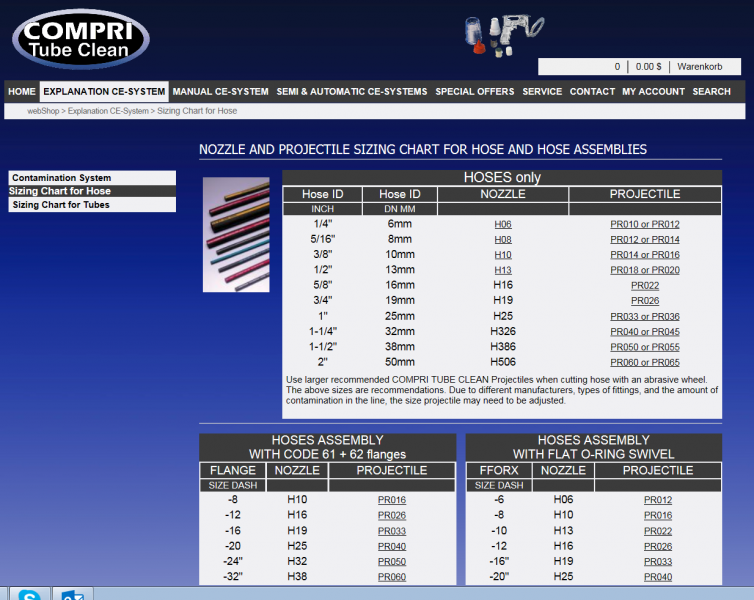This screenshot has width=754, height=600.
Task: Open PR040 or PR045 projectile link
Action: click(x=645, y=332)
